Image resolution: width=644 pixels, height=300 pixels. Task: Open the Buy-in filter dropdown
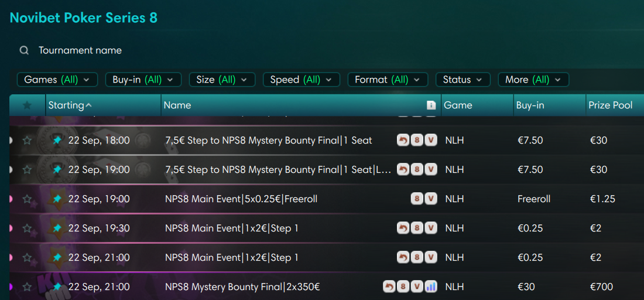click(x=143, y=80)
